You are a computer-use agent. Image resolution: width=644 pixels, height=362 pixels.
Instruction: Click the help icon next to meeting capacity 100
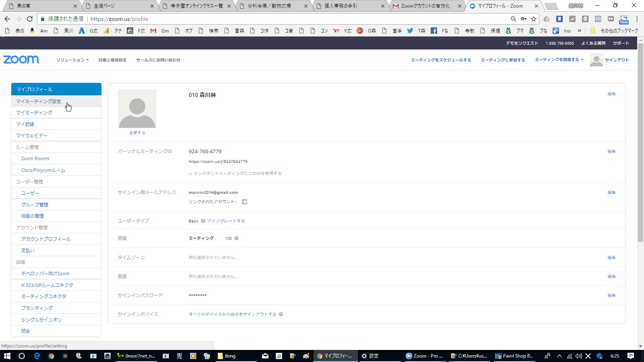(x=237, y=238)
